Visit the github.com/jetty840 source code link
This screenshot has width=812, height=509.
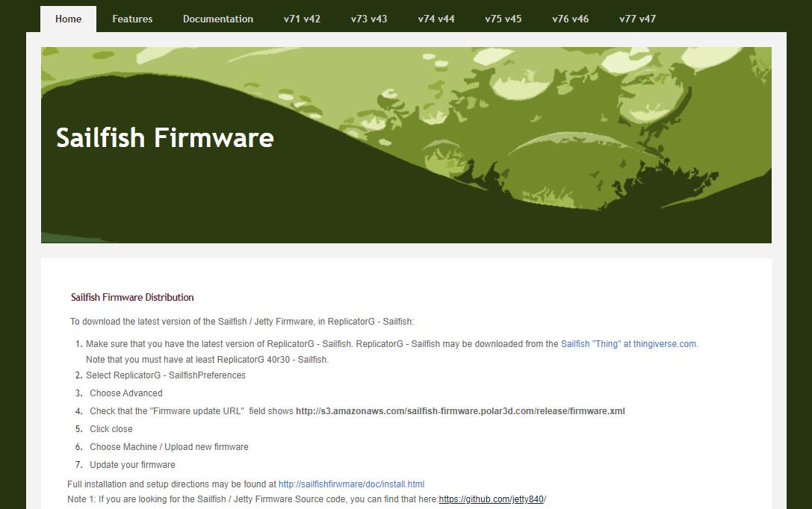(491, 499)
